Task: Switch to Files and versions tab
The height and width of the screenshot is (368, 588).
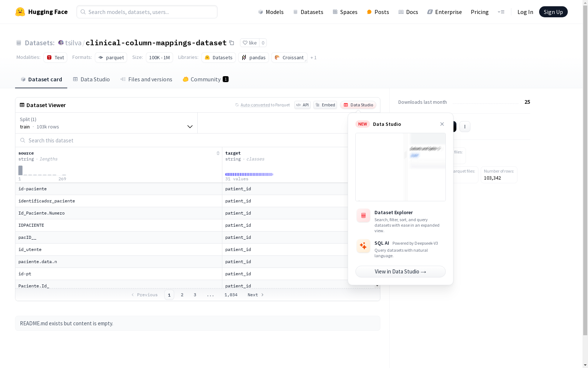Action: 146,79
